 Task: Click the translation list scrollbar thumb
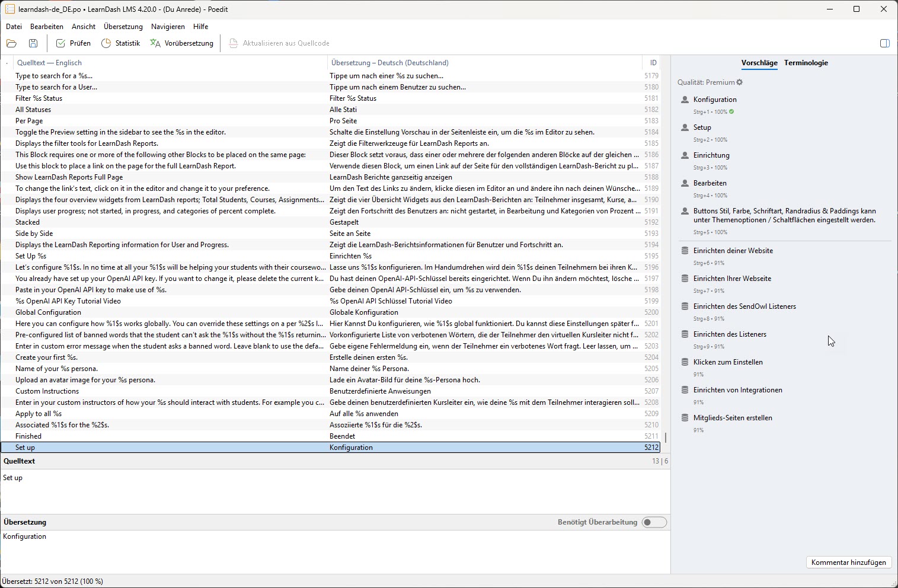[666, 437]
